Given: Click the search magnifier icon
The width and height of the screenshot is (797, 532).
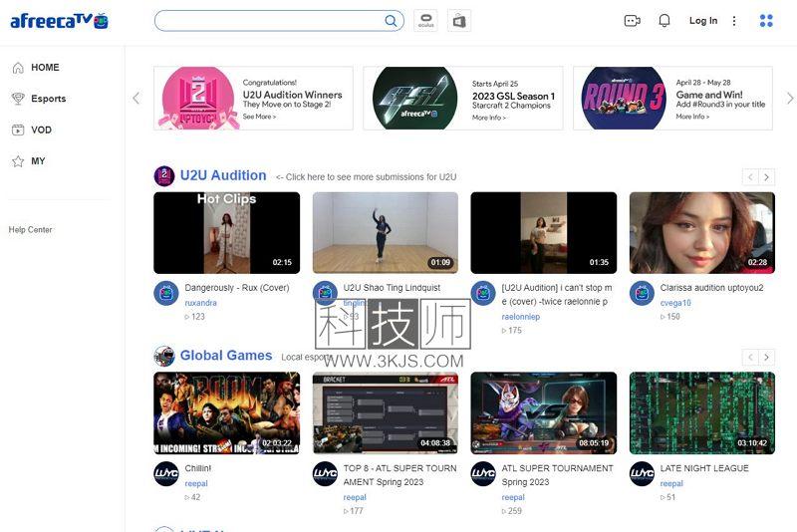Looking at the screenshot, I should 391,21.
